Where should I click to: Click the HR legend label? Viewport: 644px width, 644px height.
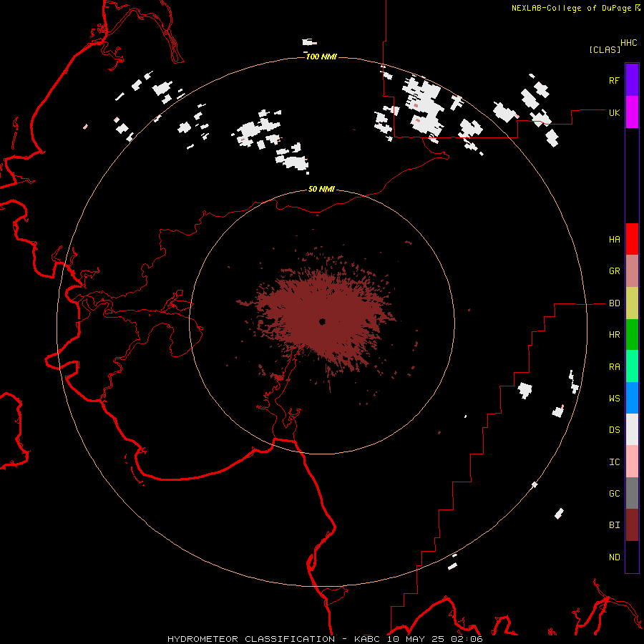tap(614, 335)
